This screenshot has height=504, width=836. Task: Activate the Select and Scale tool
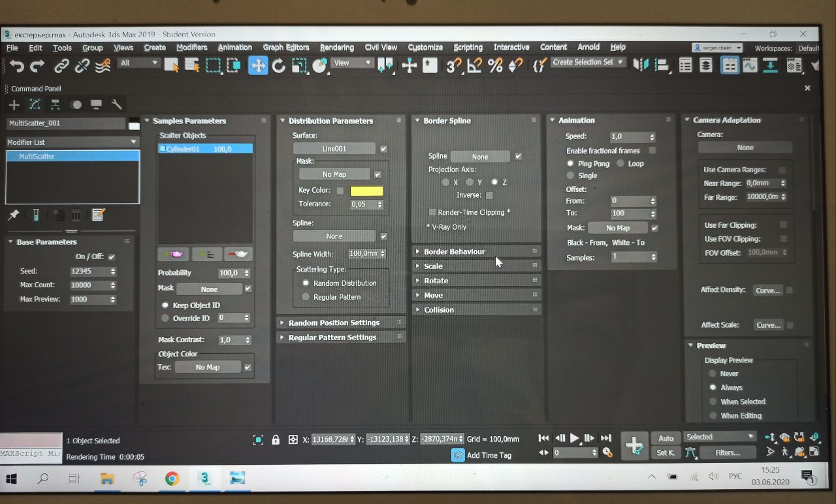(x=299, y=65)
